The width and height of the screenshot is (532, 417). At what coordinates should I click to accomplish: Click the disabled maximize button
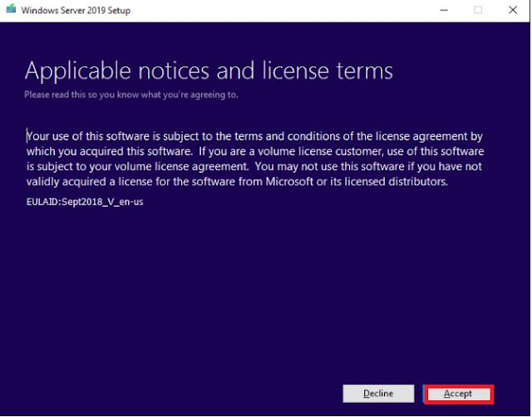(478, 10)
